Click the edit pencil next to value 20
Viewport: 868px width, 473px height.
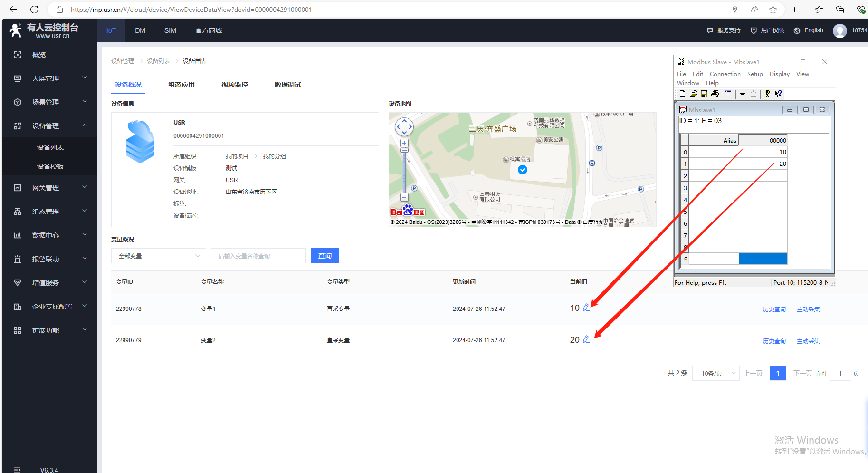586,339
